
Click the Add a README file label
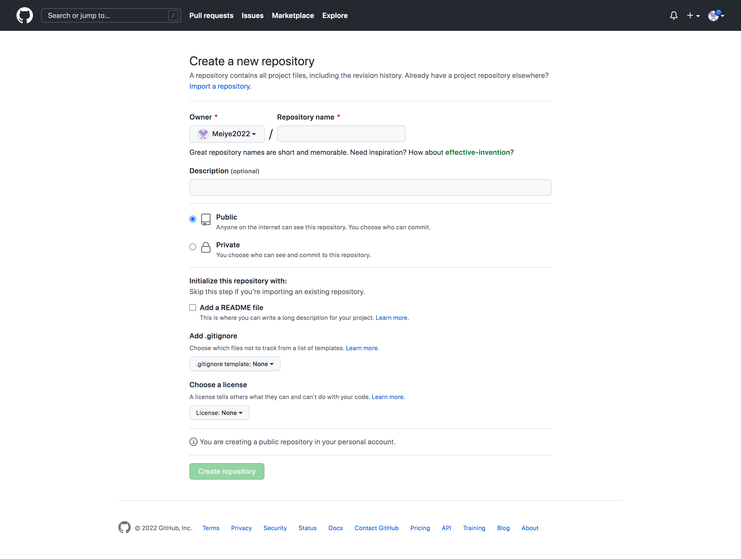(x=231, y=308)
